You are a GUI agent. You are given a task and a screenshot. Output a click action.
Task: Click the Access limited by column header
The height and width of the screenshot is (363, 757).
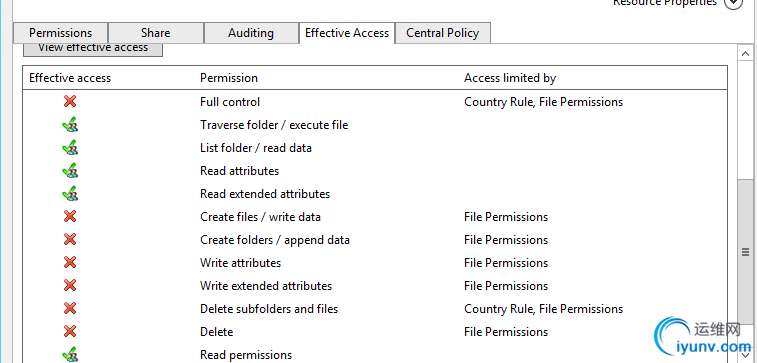(x=510, y=78)
